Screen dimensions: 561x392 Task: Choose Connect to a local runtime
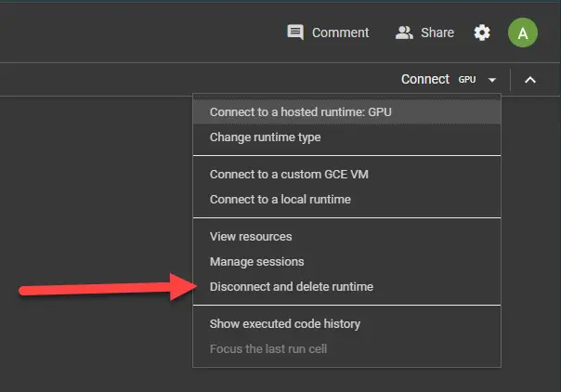click(x=280, y=199)
